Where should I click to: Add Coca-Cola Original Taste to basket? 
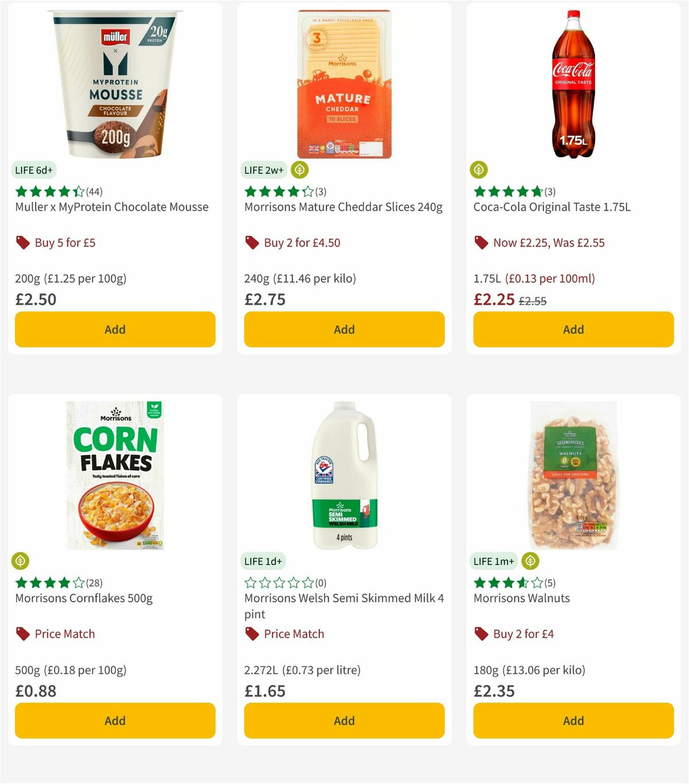click(573, 329)
